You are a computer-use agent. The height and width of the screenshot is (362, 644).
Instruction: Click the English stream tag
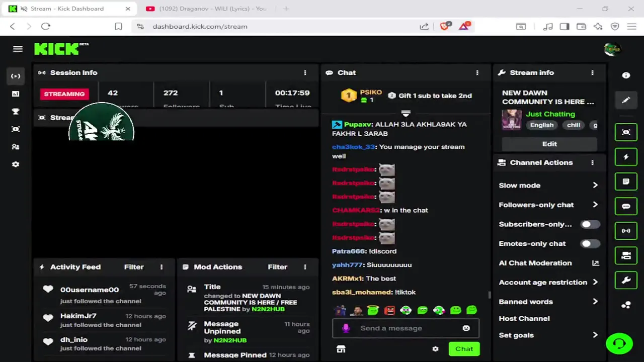(541, 125)
